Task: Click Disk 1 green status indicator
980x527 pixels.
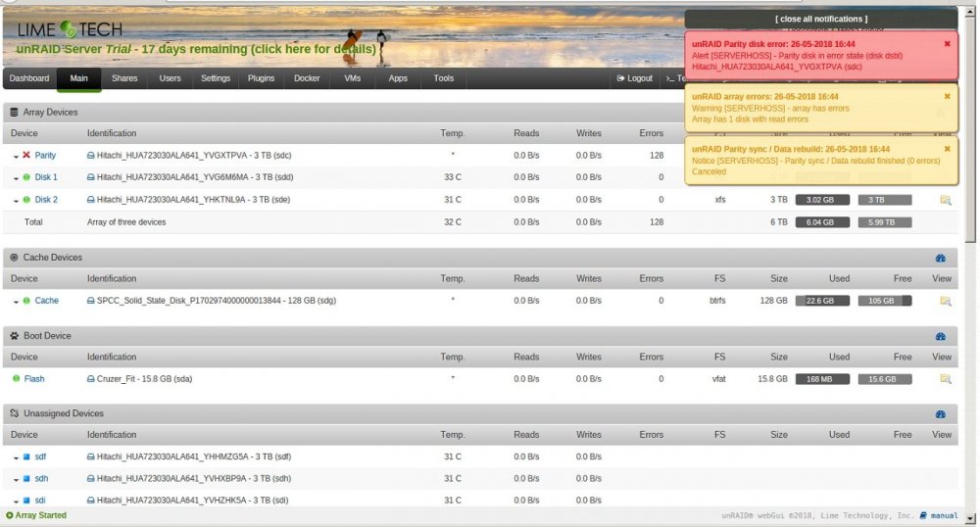Action: 26,177
